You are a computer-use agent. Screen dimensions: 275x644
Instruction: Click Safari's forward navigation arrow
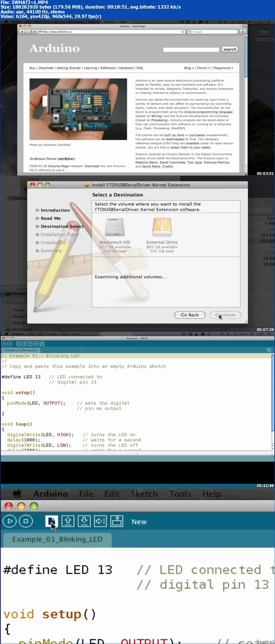pos(27,32)
